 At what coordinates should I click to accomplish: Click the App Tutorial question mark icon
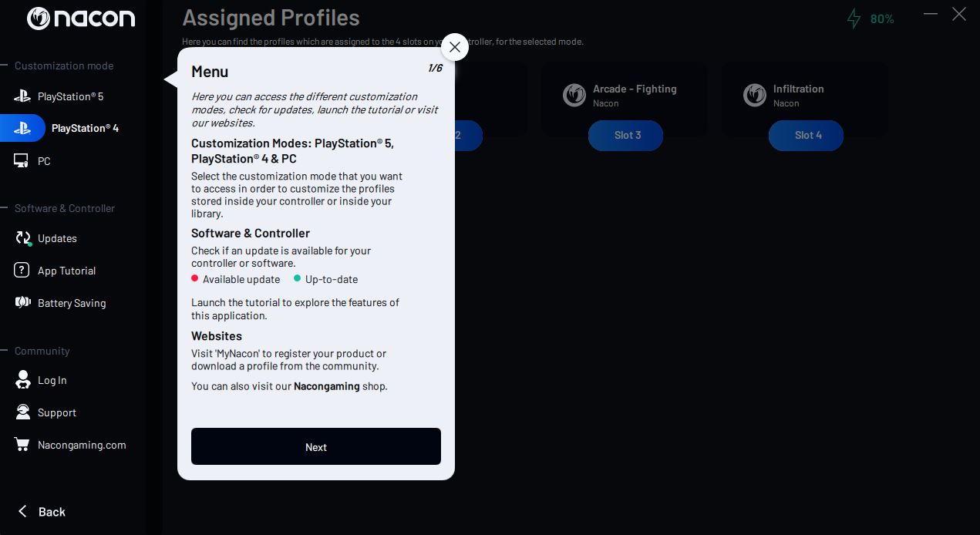click(22, 271)
